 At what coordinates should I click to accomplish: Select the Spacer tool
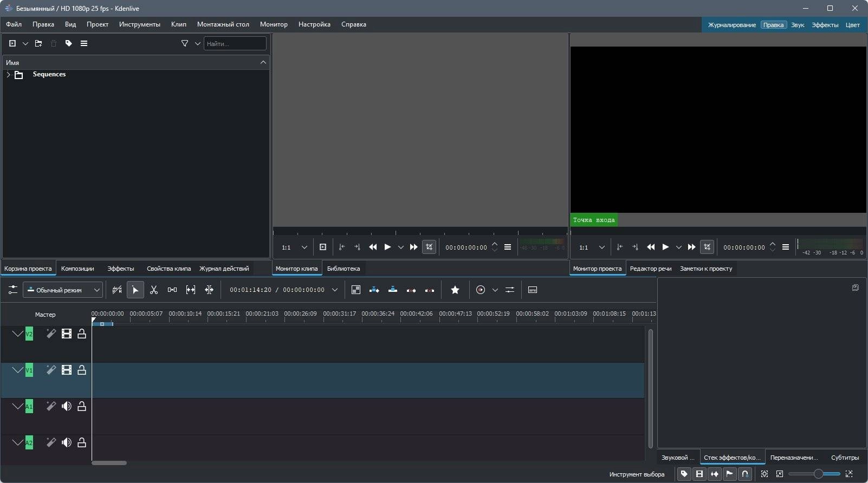172,290
